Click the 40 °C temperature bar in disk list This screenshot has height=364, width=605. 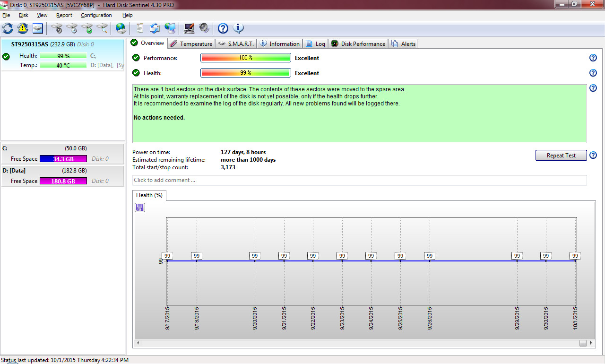(63, 65)
